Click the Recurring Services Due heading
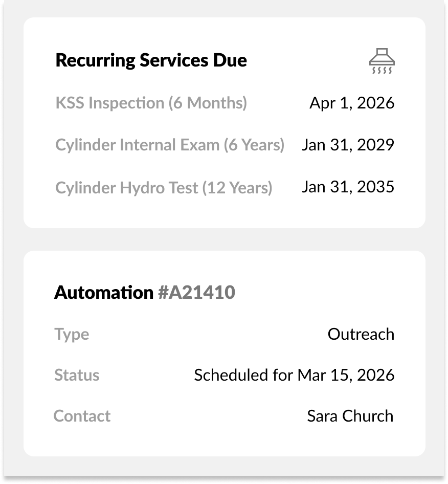The image size is (448, 484). (x=151, y=60)
